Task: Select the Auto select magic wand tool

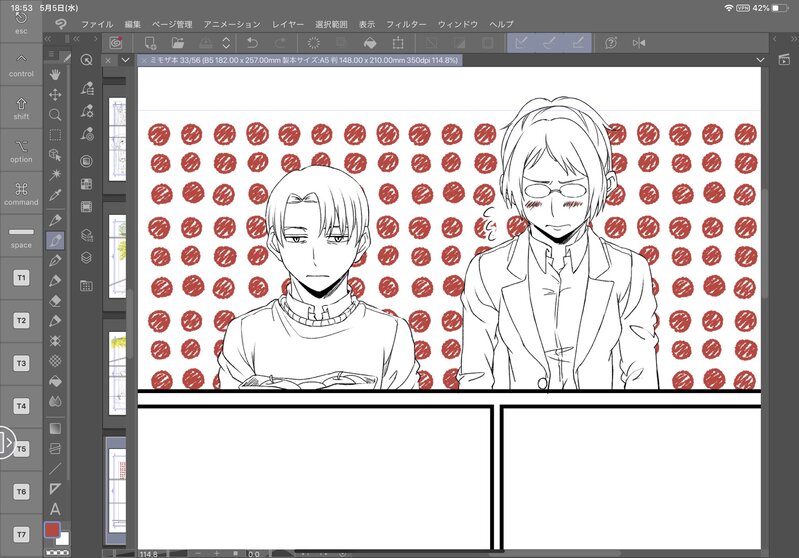Action: [x=55, y=175]
